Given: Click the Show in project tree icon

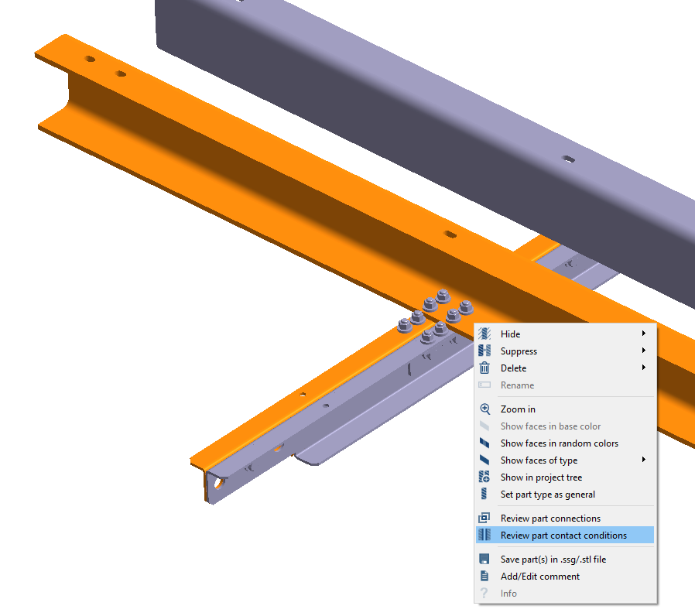Looking at the screenshot, I should click(484, 477).
